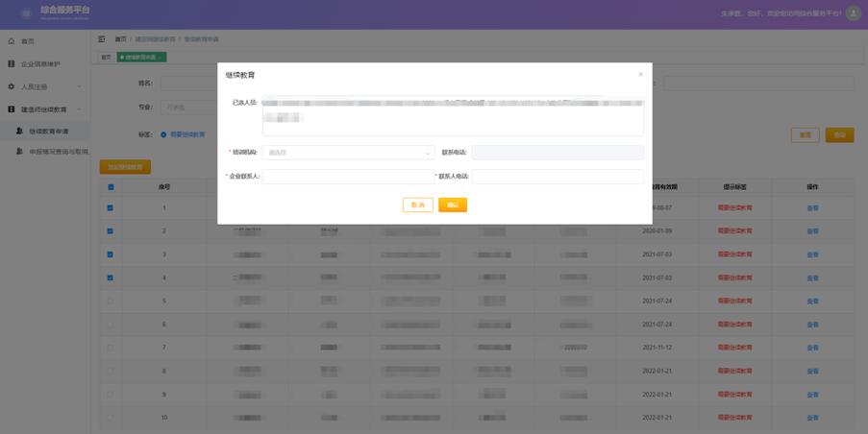The width and height of the screenshot is (868, 434).
Task: Click the person icon beside 继续教育申请
Action: tap(19, 131)
